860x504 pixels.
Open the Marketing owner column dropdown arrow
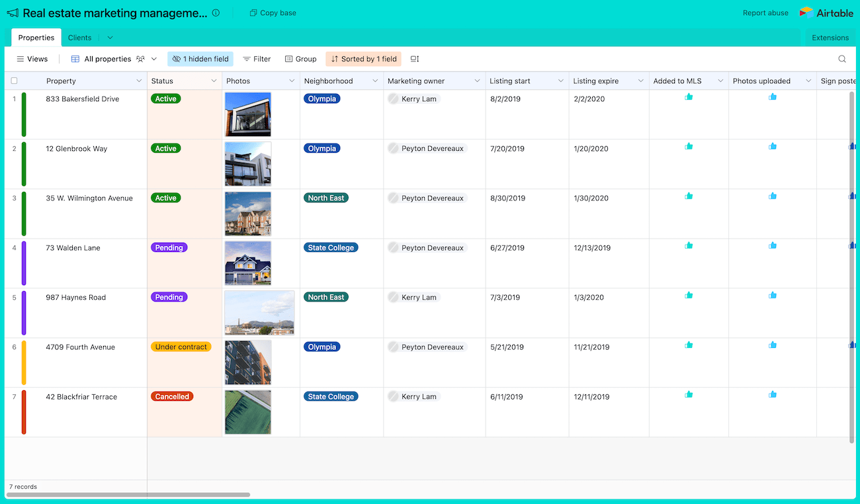pos(477,81)
